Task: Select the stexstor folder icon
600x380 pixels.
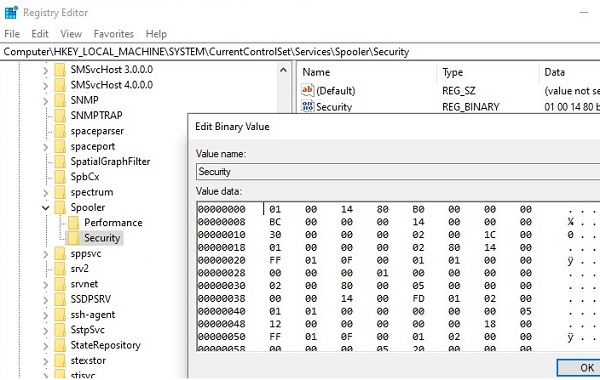Action: tap(60, 360)
